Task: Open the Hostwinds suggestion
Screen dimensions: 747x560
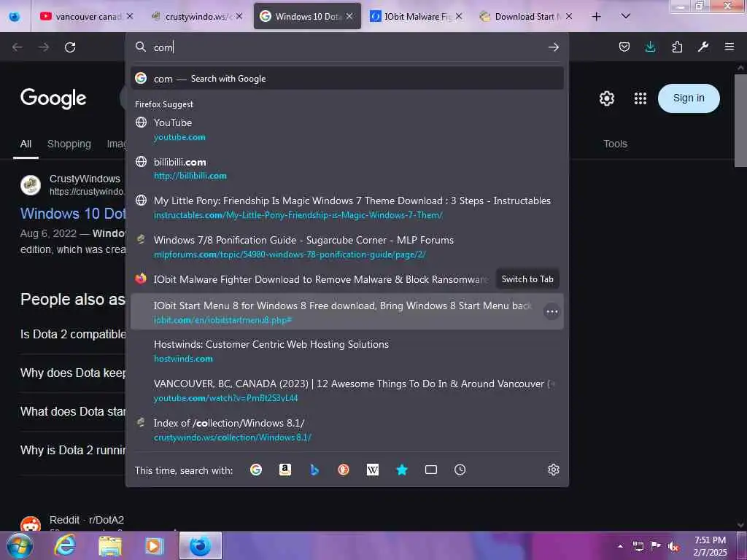Action: [347, 351]
